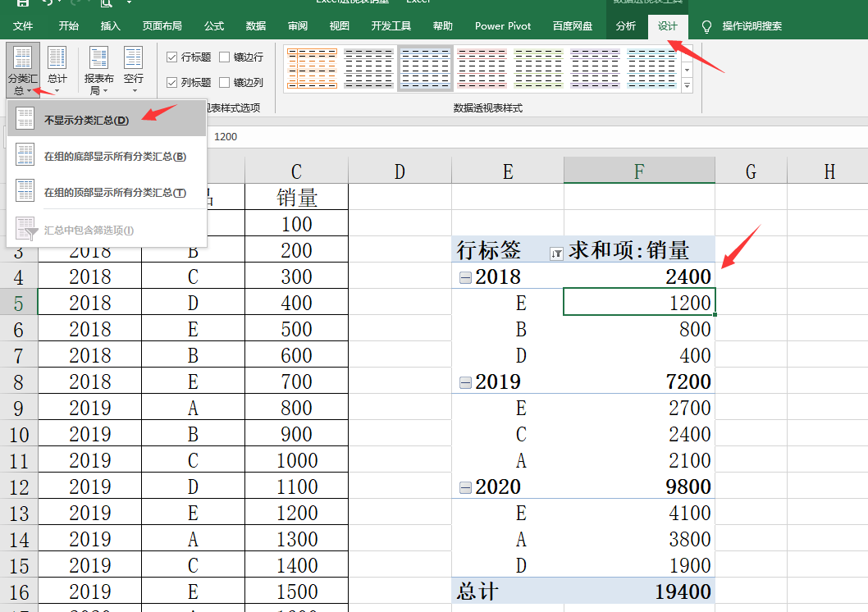Choose 不显示分类汇总(D) menu option
Image resolution: width=868 pixels, height=612 pixels.
pyautogui.click(x=107, y=120)
